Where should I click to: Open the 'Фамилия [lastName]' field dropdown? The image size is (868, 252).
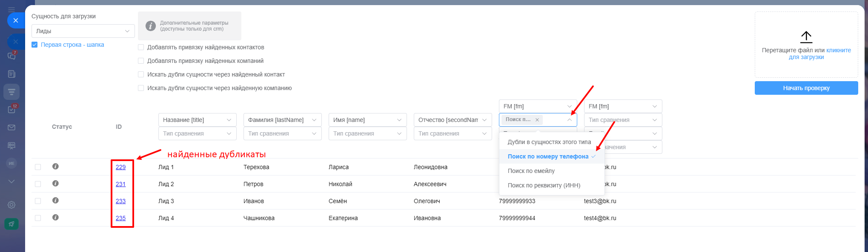coord(282,120)
